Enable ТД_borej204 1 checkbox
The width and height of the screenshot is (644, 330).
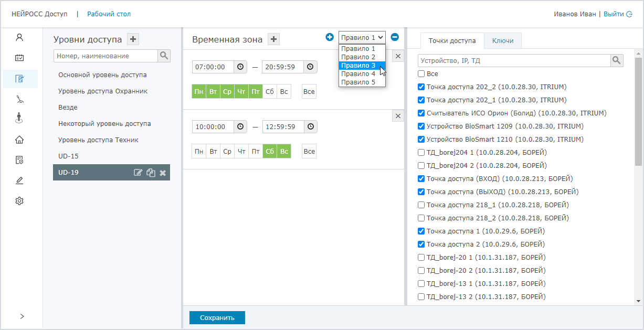point(421,153)
